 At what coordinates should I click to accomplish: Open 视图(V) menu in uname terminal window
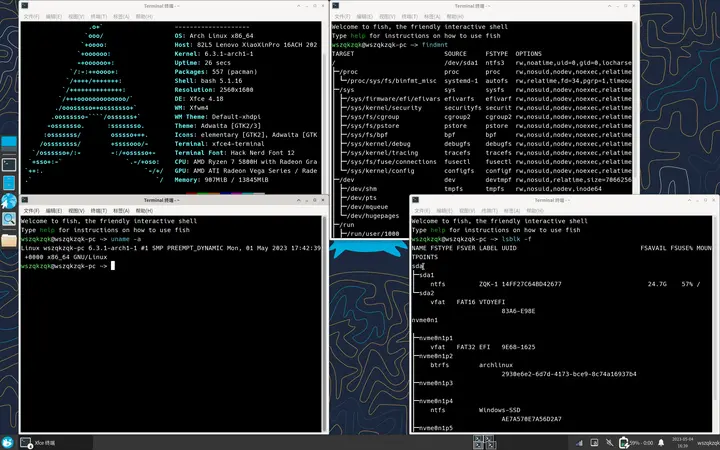(76, 211)
